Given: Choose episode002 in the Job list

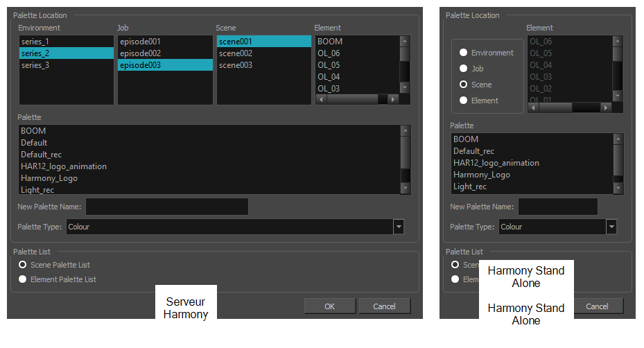Looking at the screenshot, I should point(165,53).
